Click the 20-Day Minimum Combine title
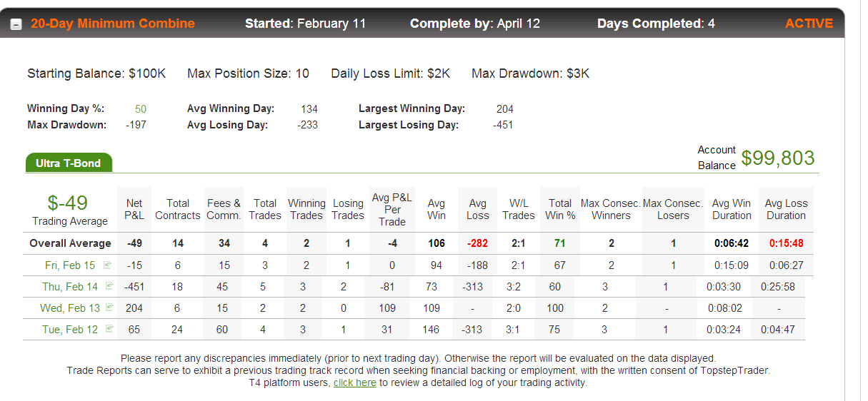Screen dimensions: 868x401 [x=113, y=24]
